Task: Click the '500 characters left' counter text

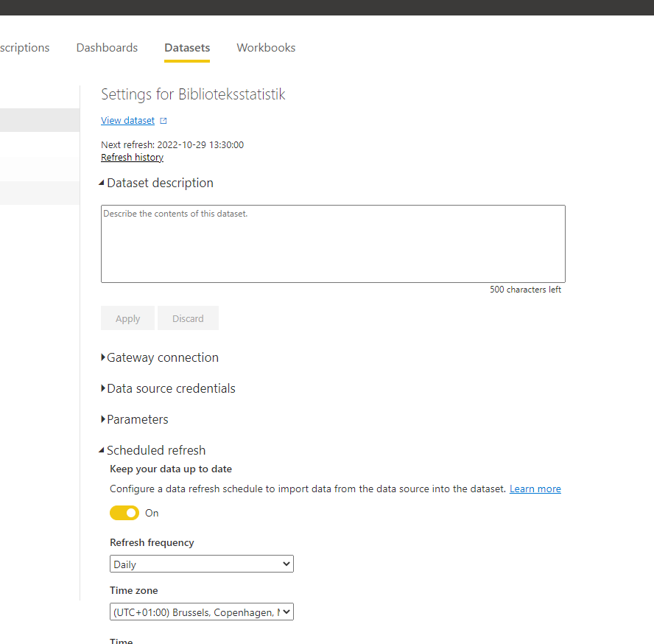Action: point(525,290)
